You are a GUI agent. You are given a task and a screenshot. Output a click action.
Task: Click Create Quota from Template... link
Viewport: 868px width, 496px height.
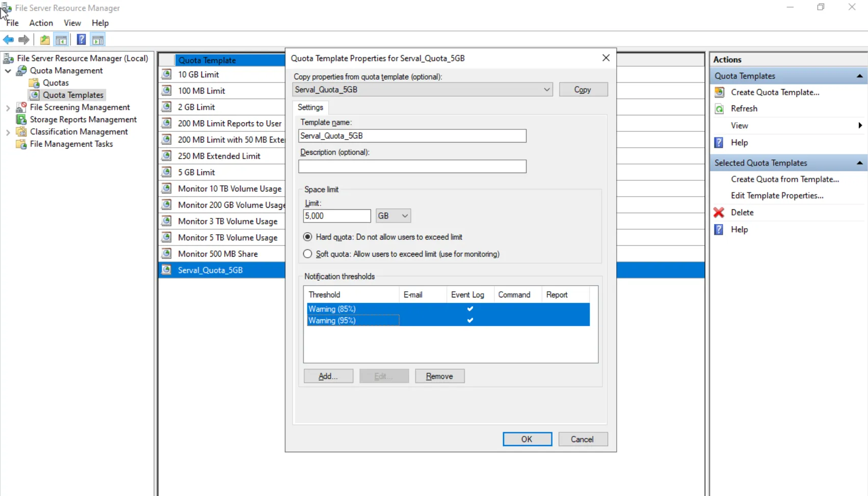(785, 179)
